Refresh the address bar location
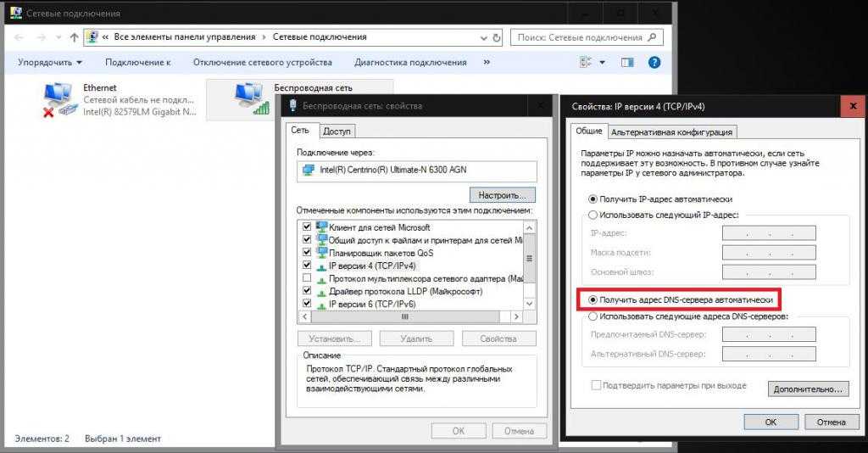 [496, 37]
